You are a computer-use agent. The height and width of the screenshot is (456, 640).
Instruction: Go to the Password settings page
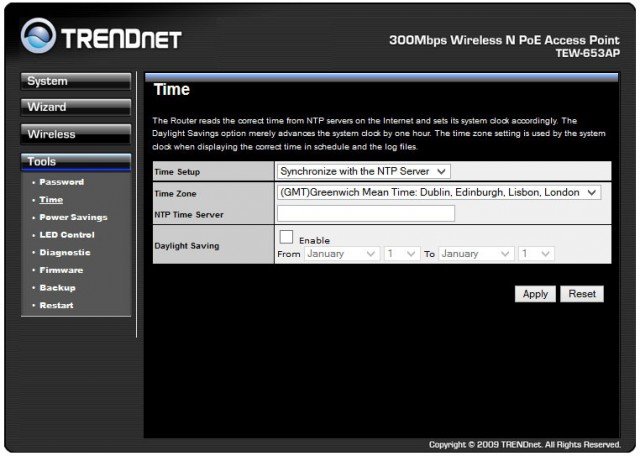tap(61, 182)
